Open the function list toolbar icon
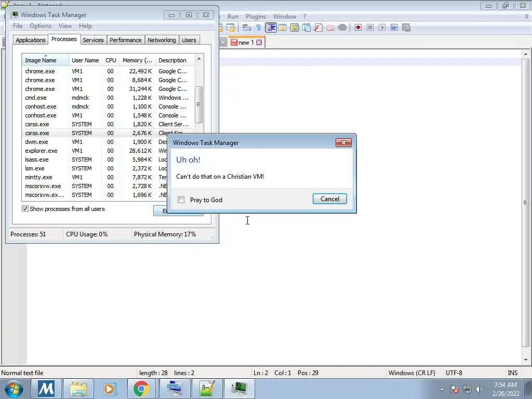The height and width of the screenshot is (399, 532). 318,28
